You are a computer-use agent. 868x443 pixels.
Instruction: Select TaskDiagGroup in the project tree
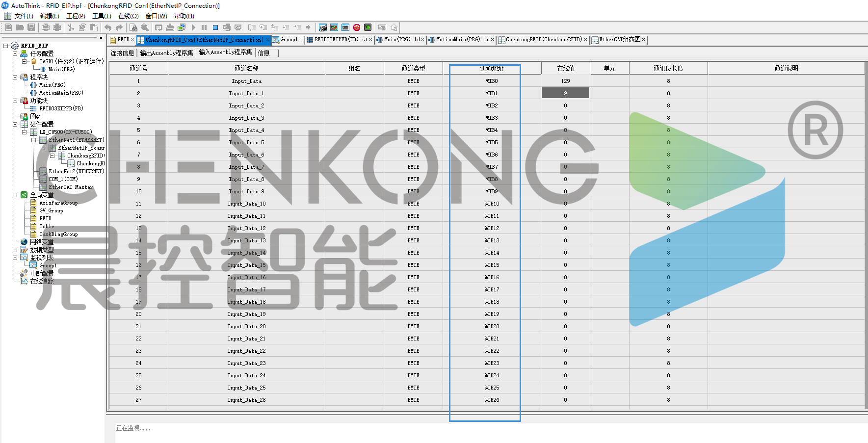click(x=58, y=234)
